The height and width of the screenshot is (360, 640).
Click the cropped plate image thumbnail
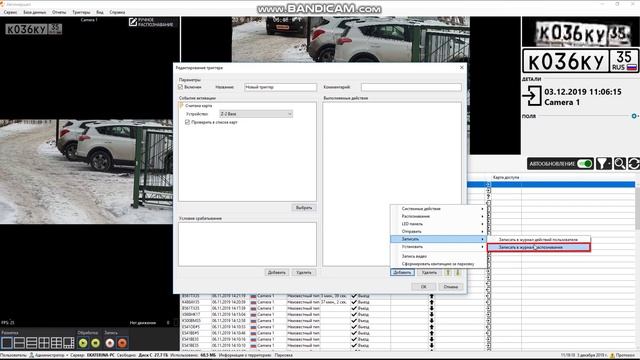point(580,33)
